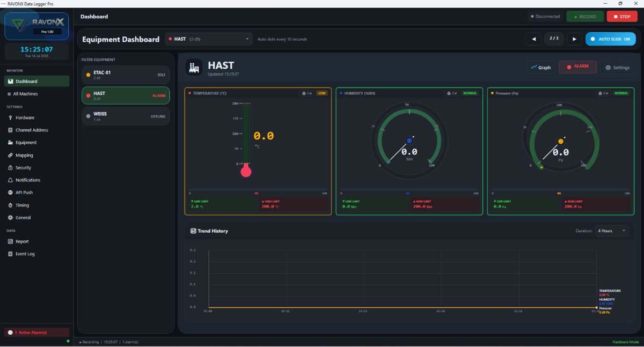Click the HAST factory icon in header
Viewport: 644px width, 347px height.
pos(194,67)
